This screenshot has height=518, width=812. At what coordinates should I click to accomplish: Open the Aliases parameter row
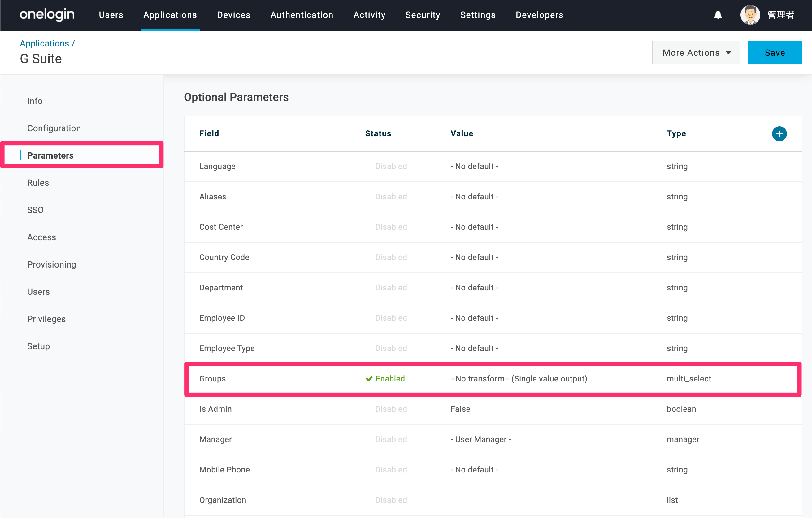tap(493, 197)
